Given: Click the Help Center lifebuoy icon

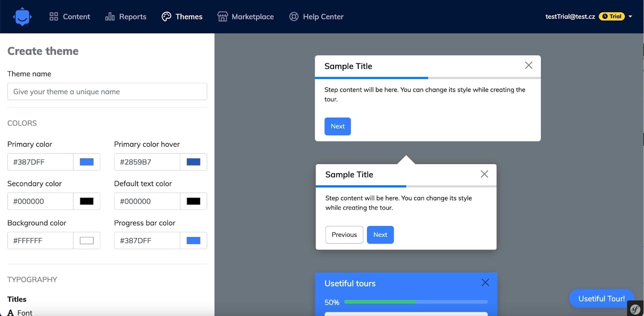Looking at the screenshot, I should [x=294, y=17].
